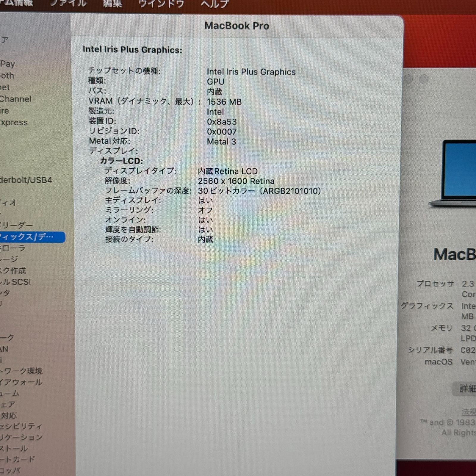The height and width of the screenshot is (476, 476).
Task: Click the 'プロセッサ' label in the About window
Action: 435,284
